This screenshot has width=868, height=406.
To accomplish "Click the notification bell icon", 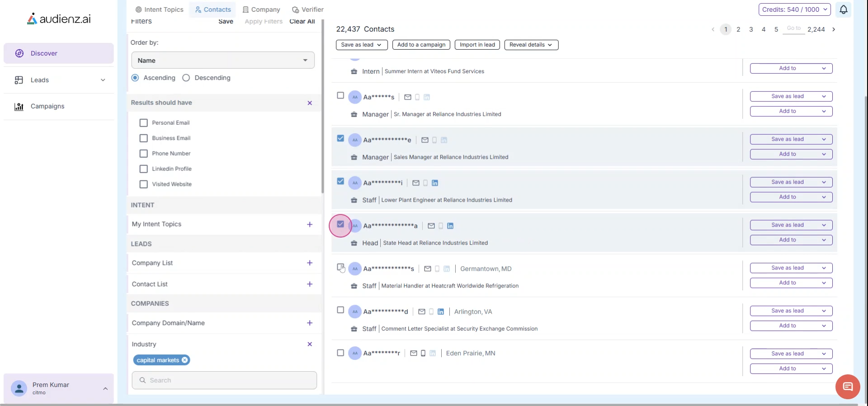I will (843, 9).
